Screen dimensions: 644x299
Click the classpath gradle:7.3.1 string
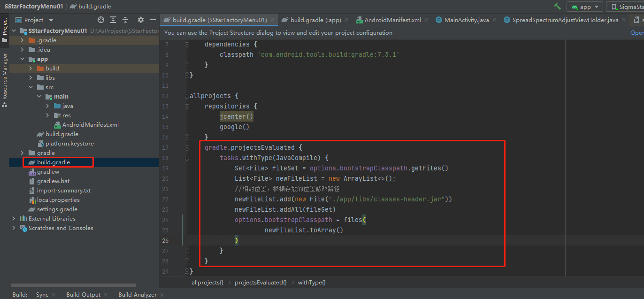tap(329, 54)
